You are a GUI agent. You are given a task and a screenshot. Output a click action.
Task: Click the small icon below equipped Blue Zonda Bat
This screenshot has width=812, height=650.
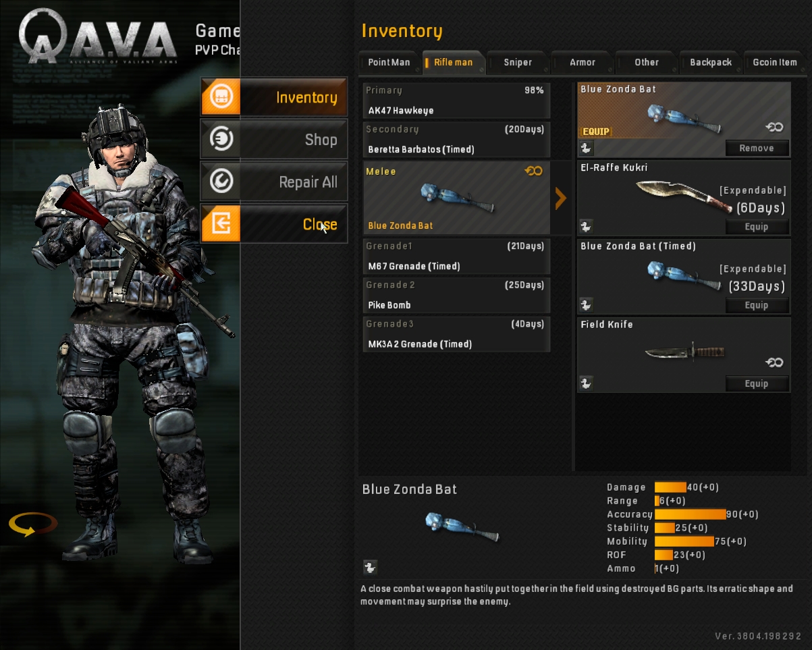click(x=586, y=148)
